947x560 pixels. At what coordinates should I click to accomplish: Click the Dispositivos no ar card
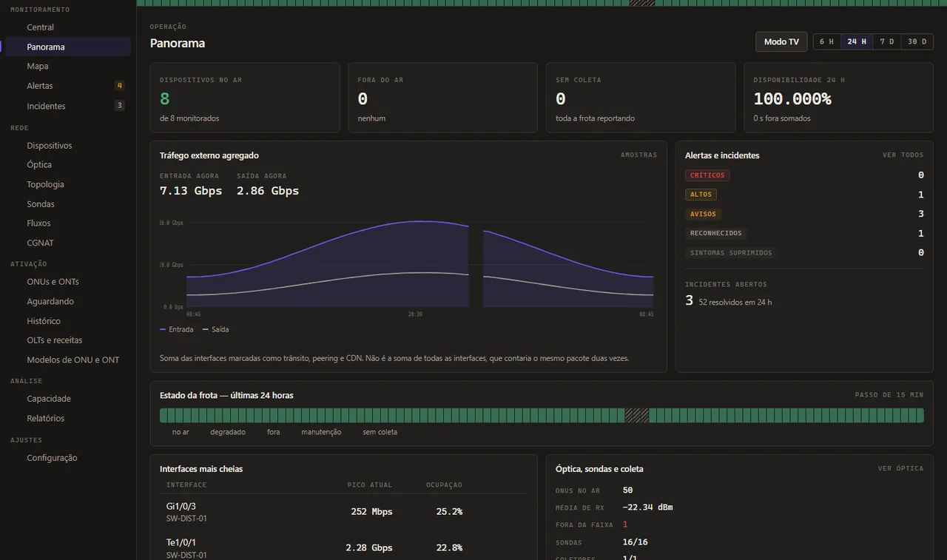click(245, 98)
